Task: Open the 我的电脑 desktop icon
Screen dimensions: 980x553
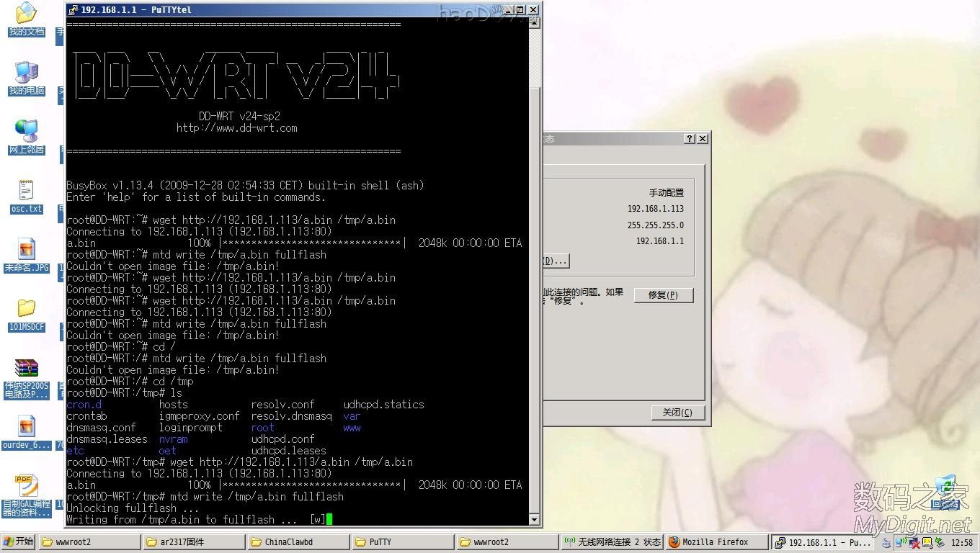Action: 26,73
